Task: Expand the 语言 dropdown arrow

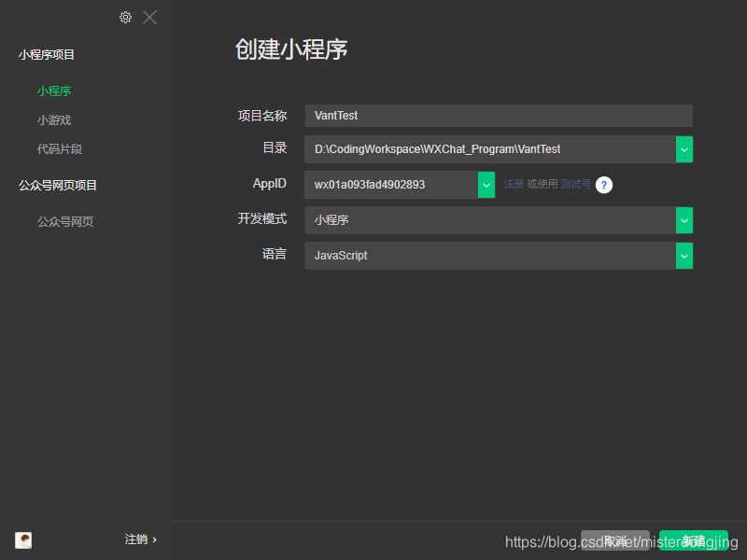Action: 684,256
